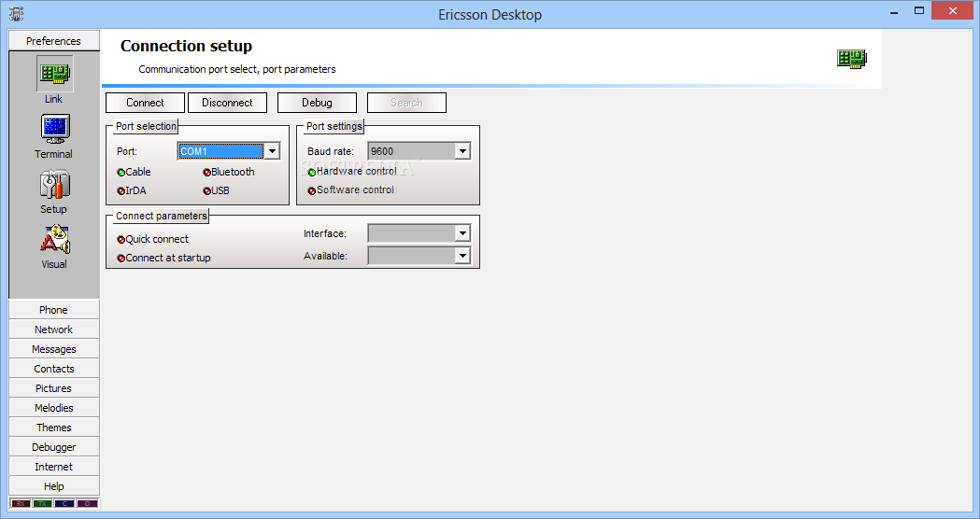Screen dimensions: 980x519
Task: Open the Setup tools icon
Action: click(x=55, y=184)
